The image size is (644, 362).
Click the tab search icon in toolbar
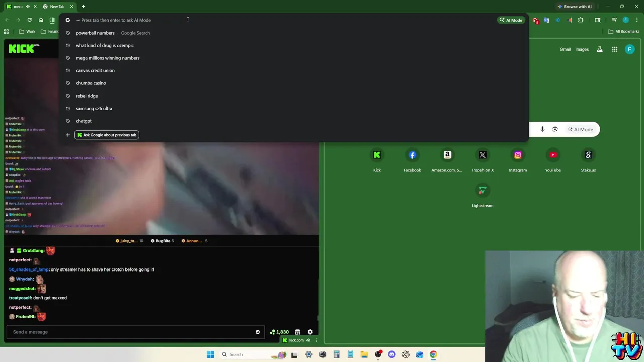[598, 20]
